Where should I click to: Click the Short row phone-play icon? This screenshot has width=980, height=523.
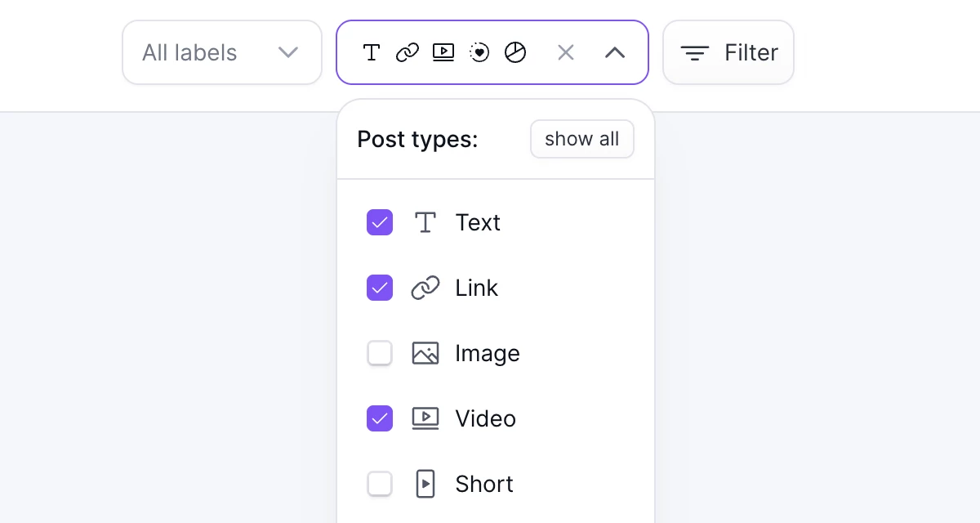tap(425, 484)
